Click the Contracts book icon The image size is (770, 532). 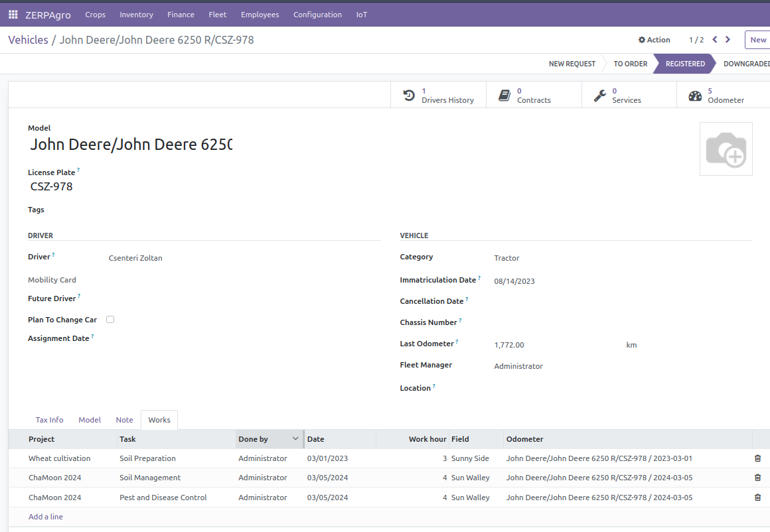(x=504, y=96)
